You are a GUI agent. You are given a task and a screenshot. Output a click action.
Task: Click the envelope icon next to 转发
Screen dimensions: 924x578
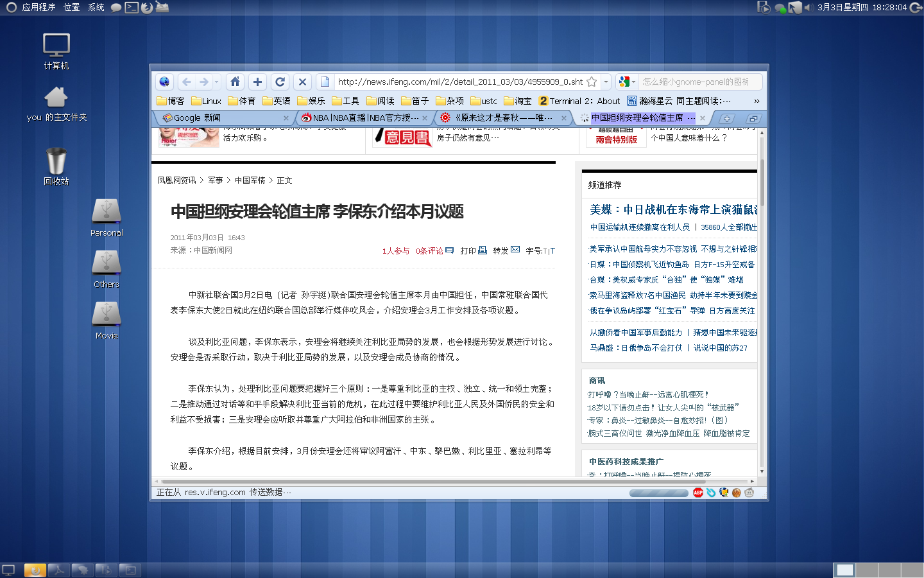pyautogui.click(x=515, y=250)
